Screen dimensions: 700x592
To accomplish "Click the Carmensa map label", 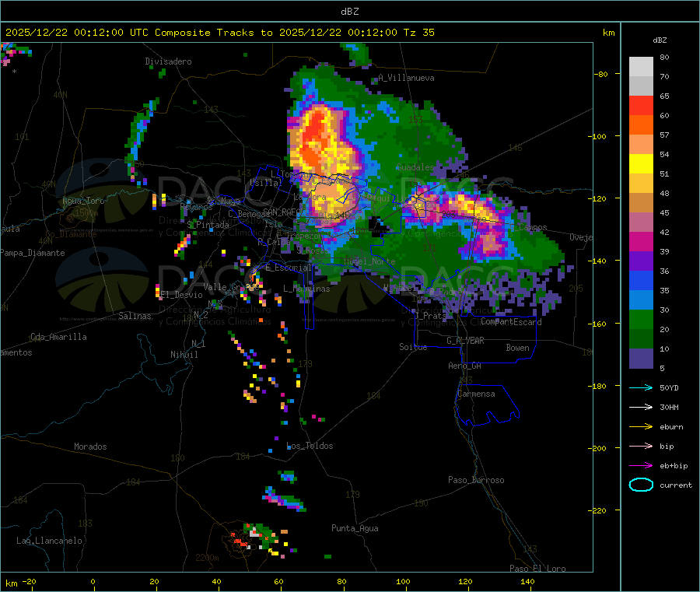I will (x=476, y=394).
